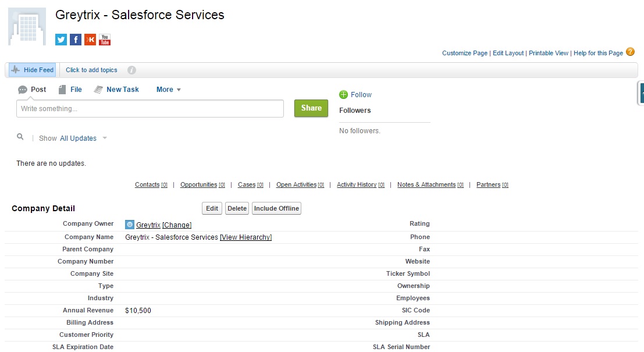This screenshot has height=352, width=644.
Task: Click the Delete button
Action: (x=237, y=208)
